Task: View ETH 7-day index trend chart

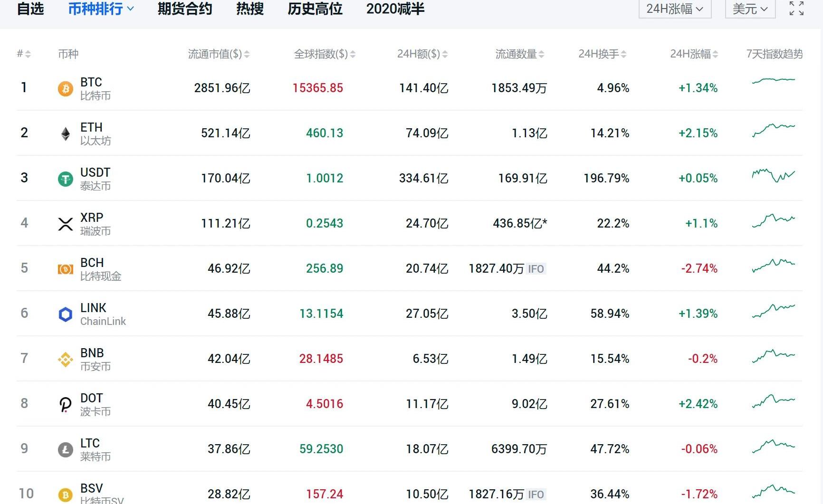Action: [774, 130]
